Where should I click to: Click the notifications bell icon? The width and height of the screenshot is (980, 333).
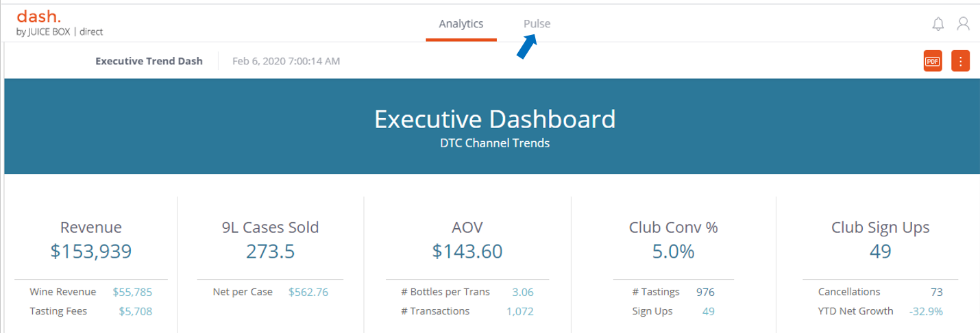pyautogui.click(x=938, y=24)
